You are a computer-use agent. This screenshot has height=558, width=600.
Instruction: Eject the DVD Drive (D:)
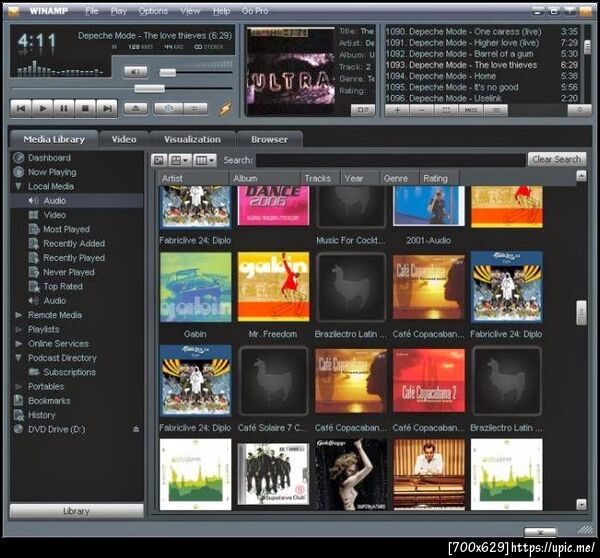pos(136,429)
